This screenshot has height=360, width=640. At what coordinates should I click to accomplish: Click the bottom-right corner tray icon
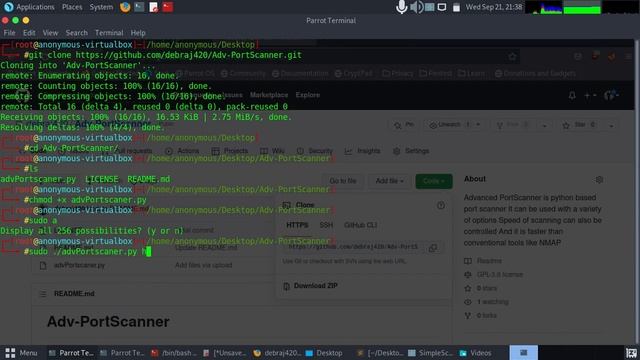631,353
